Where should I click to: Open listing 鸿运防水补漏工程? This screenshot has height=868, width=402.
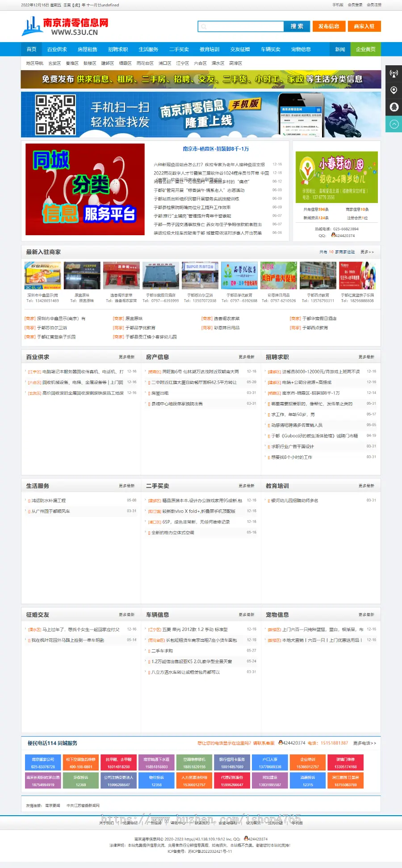48,500
